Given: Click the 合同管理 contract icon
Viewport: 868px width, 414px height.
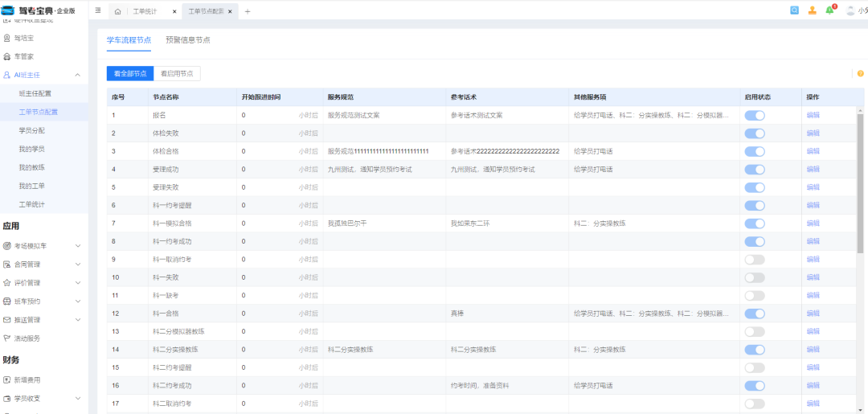Looking at the screenshot, I should 7,264.
